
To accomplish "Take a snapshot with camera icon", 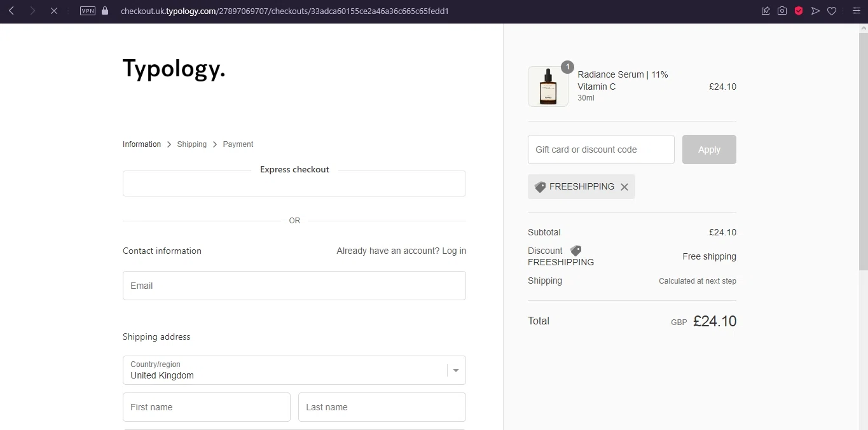I will 782,11.
